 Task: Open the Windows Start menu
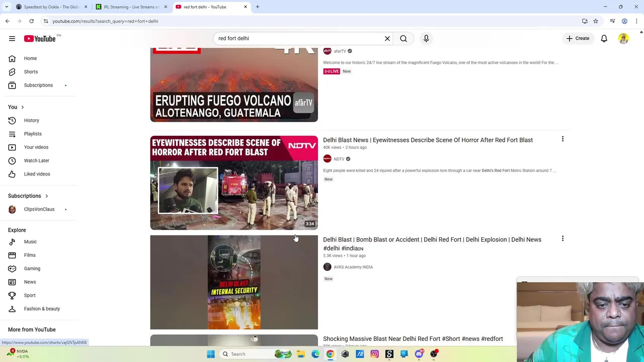click(211, 354)
